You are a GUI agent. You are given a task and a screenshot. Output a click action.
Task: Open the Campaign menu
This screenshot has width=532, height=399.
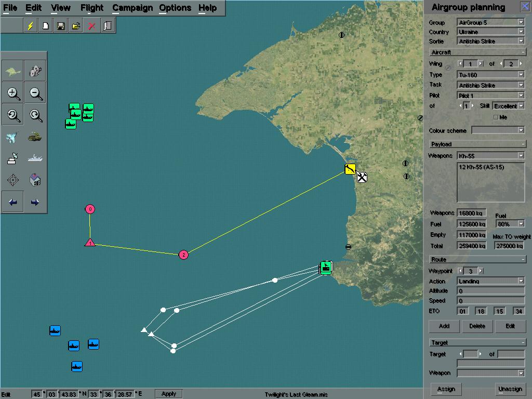132,8
